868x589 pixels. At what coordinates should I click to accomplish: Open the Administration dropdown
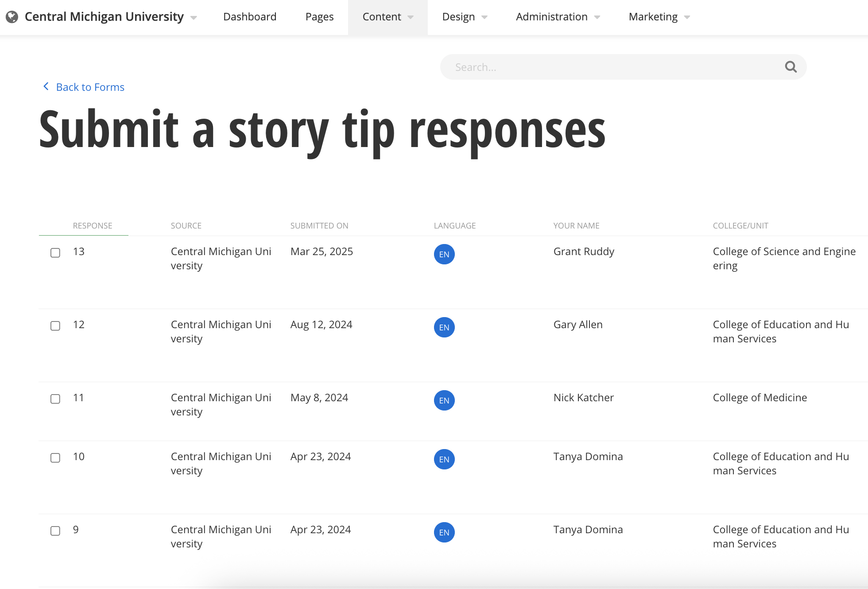[557, 17]
